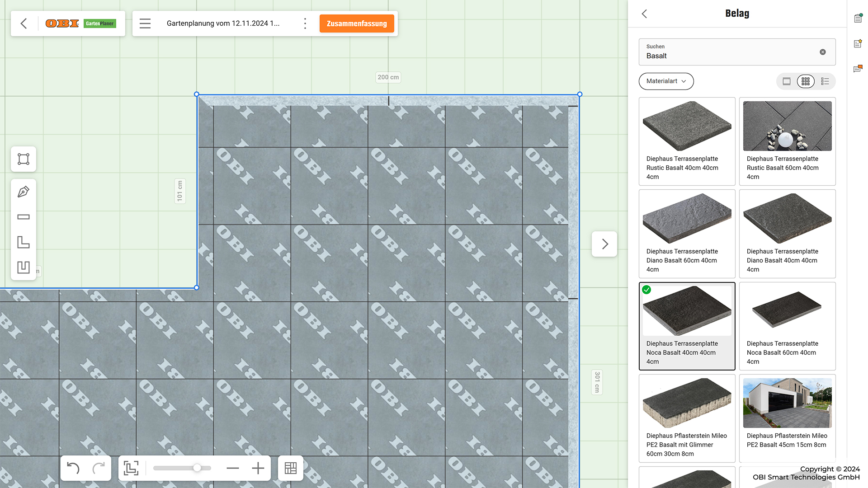
Task: Select Diano Basalt 40cm 40cm tile
Action: [788, 234]
